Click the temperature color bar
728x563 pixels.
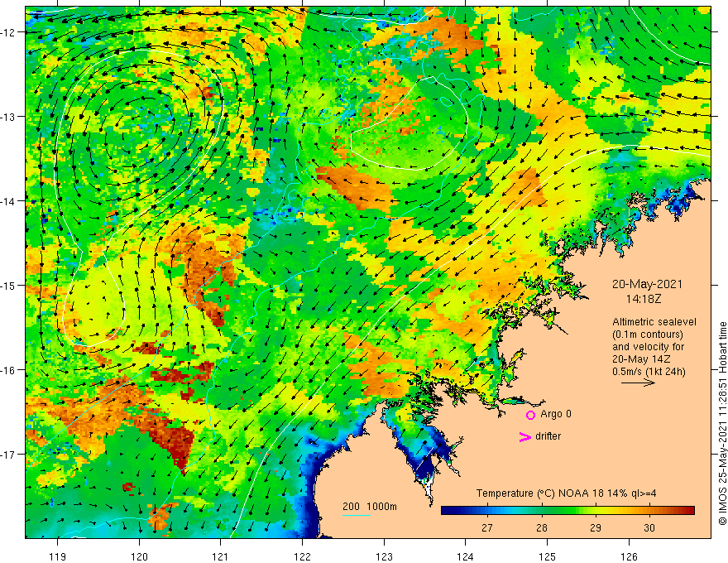pos(568,511)
